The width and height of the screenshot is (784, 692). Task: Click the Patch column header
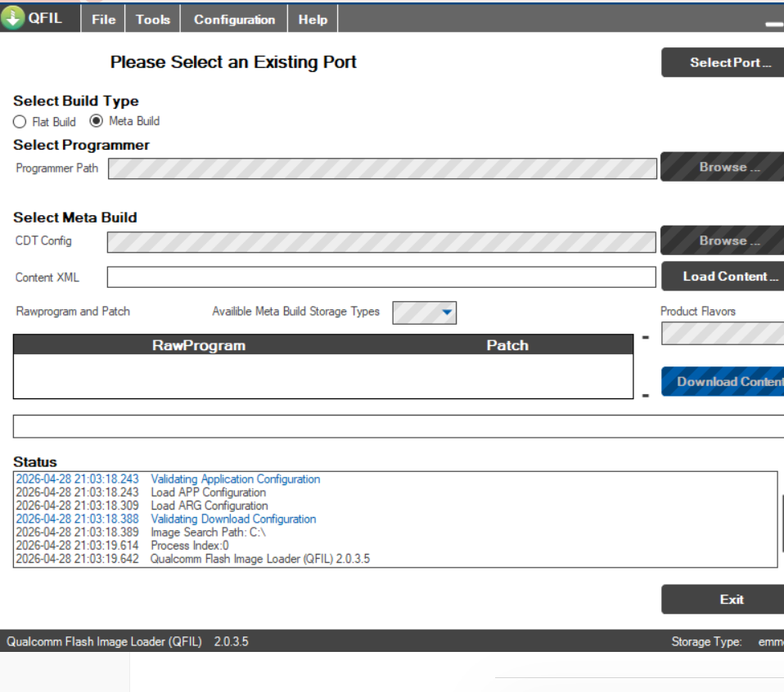(507, 345)
